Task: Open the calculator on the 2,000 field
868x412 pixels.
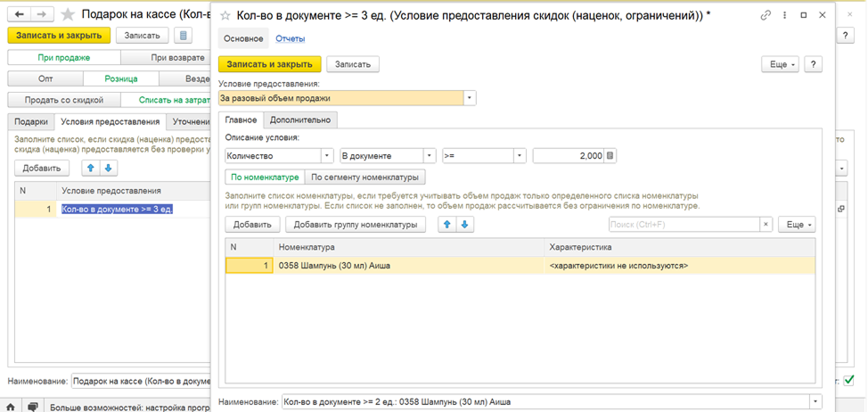Action: (610, 156)
